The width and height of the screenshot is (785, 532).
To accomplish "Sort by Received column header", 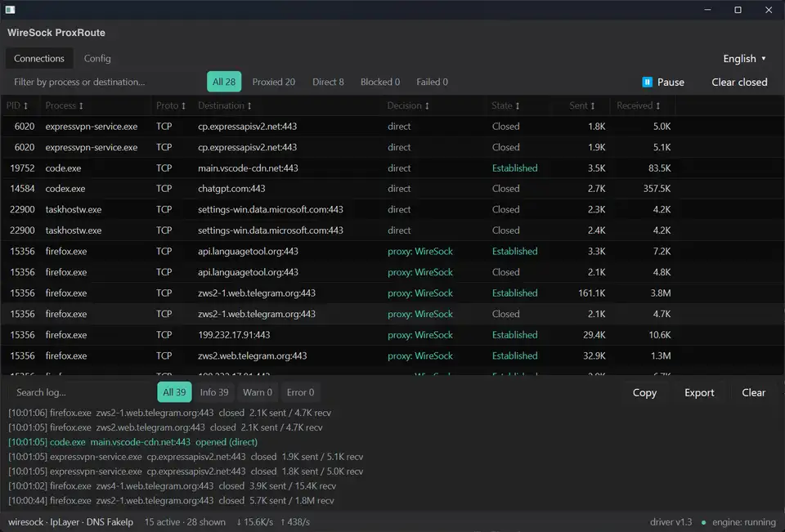I will (639, 105).
